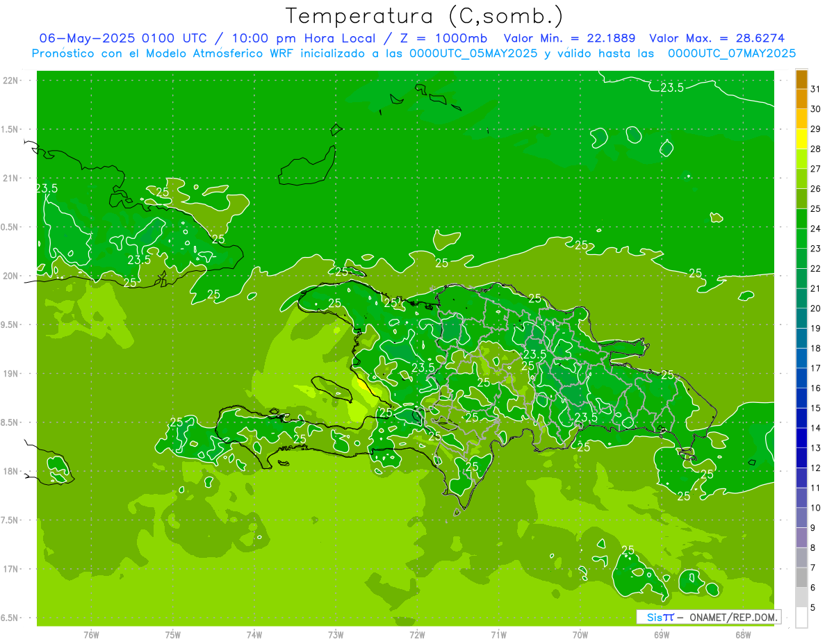Click the valid-until time "0000UTC_07MAY2025"

(x=732, y=53)
